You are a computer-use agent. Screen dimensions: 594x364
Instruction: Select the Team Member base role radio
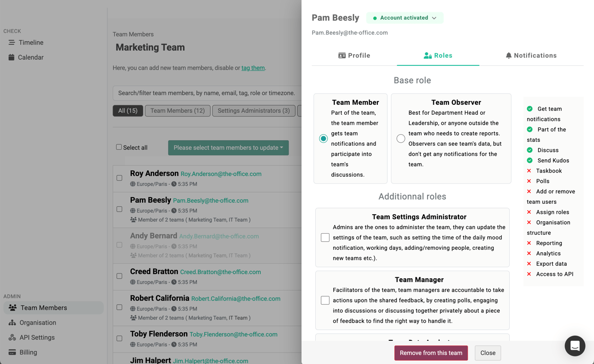pyautogui.click(x=323, y=138)
